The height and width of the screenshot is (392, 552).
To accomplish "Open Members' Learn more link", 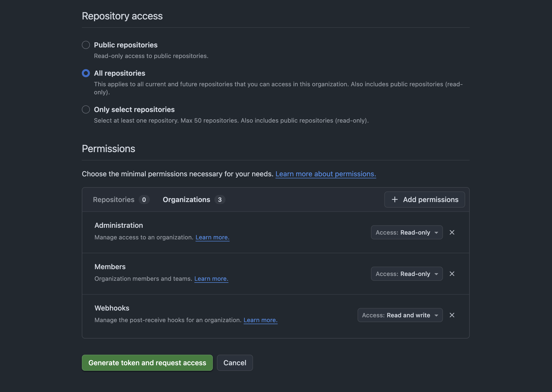I will pyautogui.click(x=211, y=279).
